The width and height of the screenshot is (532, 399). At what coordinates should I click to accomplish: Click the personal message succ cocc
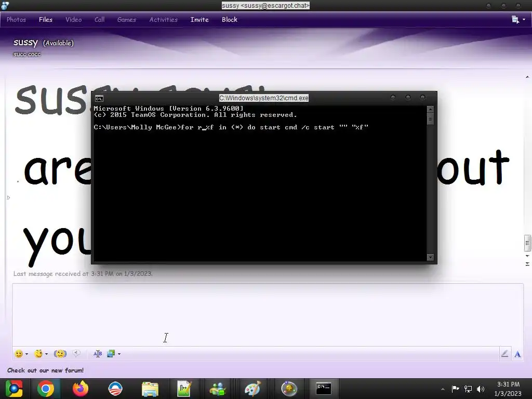point(27,54)
